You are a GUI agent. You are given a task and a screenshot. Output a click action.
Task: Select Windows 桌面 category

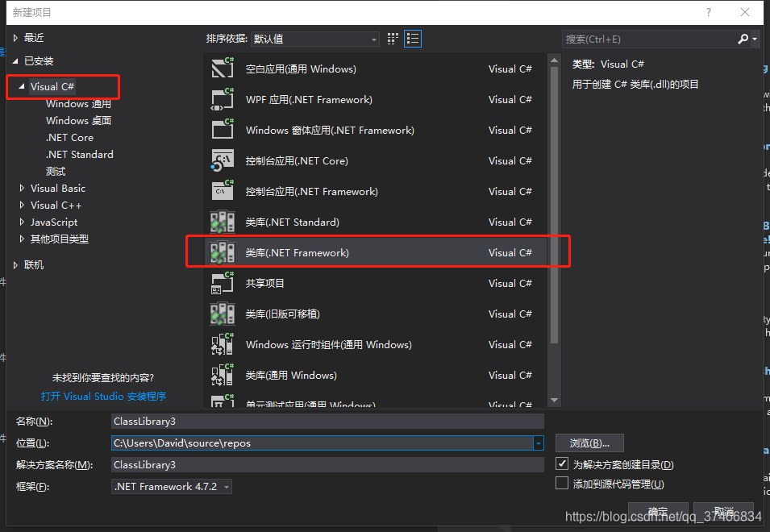click(x=78, y=121)
